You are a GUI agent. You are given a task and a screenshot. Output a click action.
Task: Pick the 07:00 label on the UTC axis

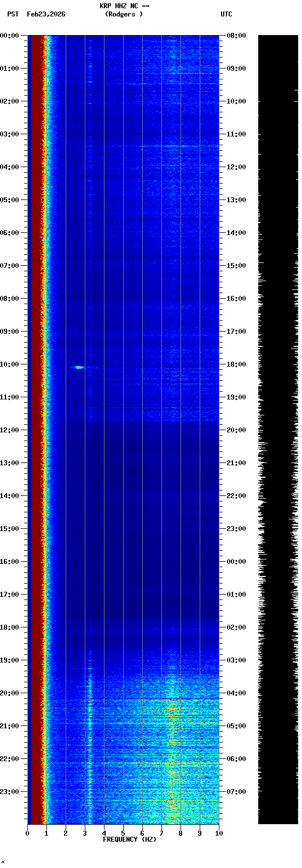(236, 792)
